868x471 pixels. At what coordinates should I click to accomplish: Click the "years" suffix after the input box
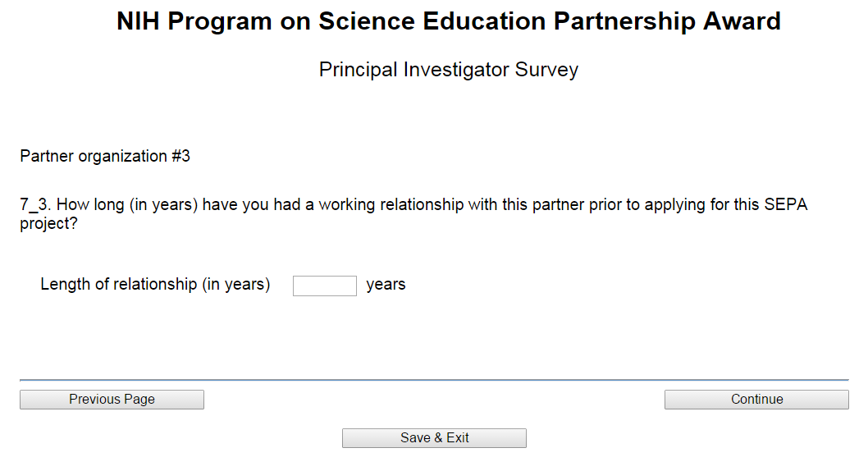(386, 285)
